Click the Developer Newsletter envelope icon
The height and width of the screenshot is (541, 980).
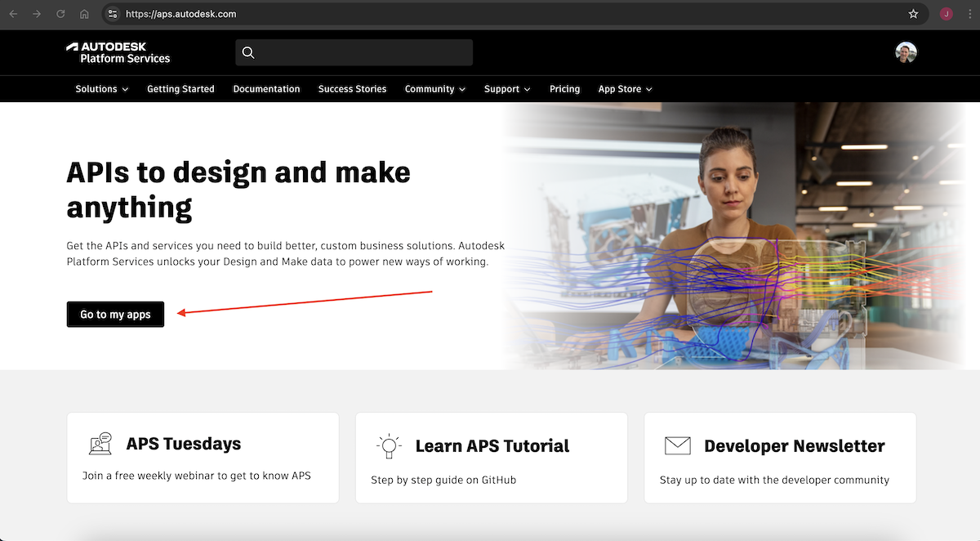point(678,445)
